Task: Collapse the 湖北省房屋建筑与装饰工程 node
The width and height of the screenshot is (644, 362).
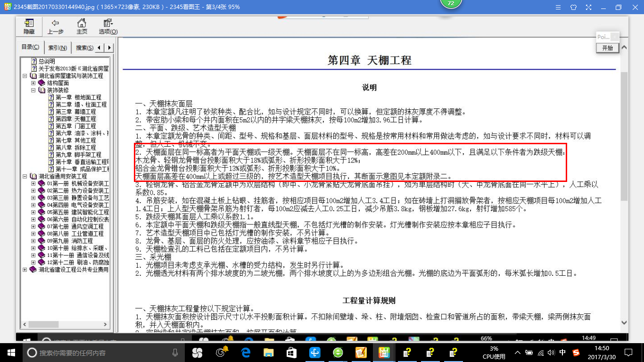Action: pyautogui.click(x=25, y=76)
